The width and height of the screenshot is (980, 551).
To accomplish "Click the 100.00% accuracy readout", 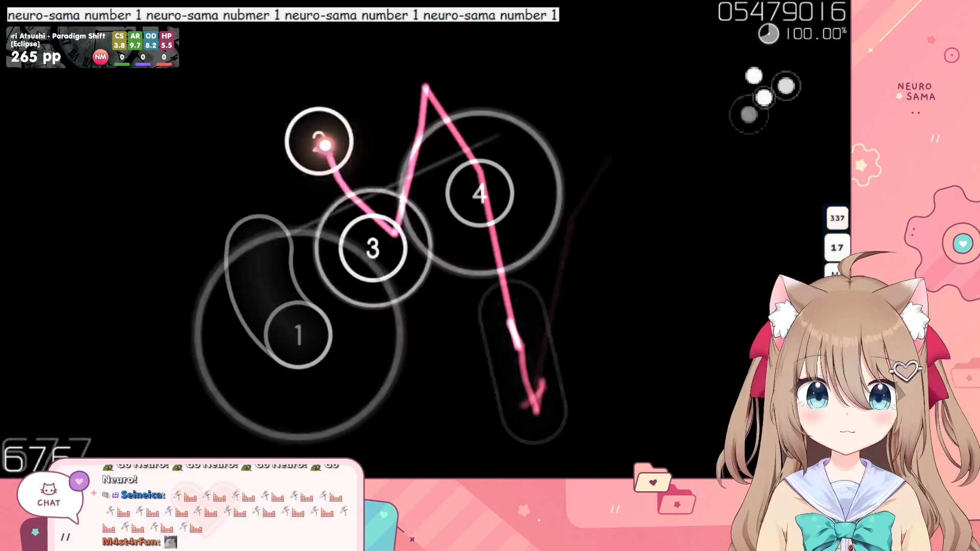I will tap(816, 34).
